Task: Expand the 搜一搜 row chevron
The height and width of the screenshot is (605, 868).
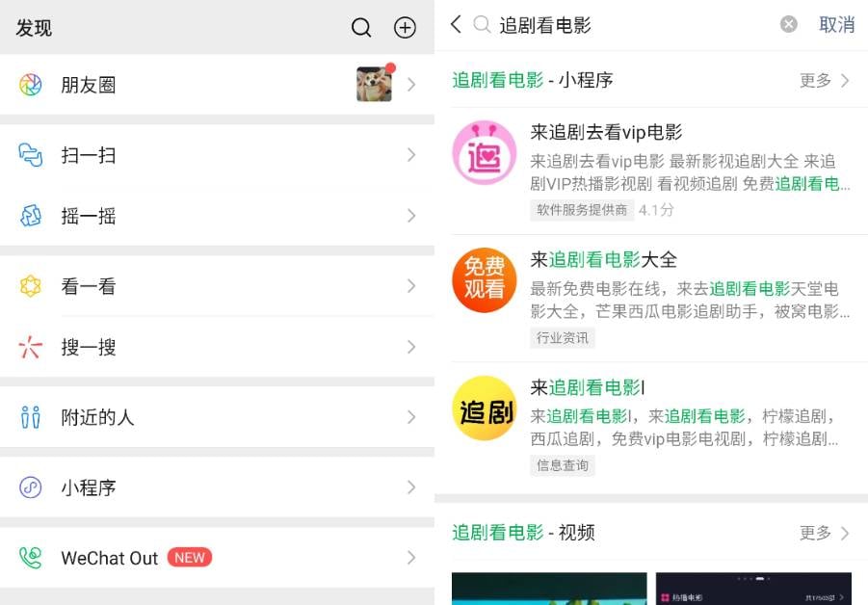Action: tap(411, 347)
